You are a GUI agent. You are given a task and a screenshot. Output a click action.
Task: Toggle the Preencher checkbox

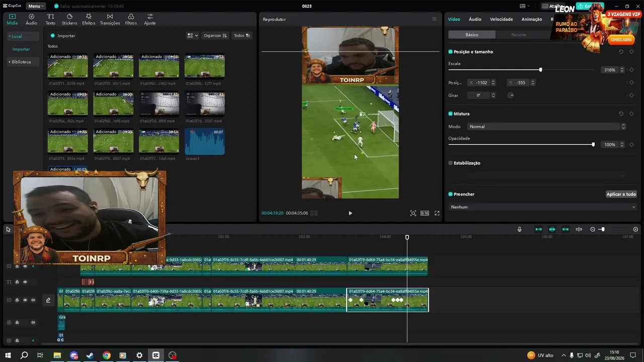click(450, 194)
